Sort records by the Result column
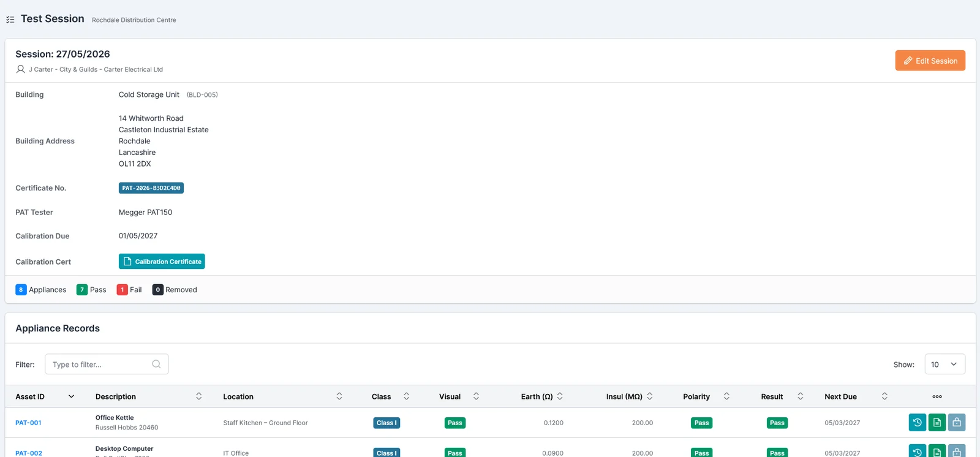Viewport: 980px width, 457px height. (x=800, y=397)
